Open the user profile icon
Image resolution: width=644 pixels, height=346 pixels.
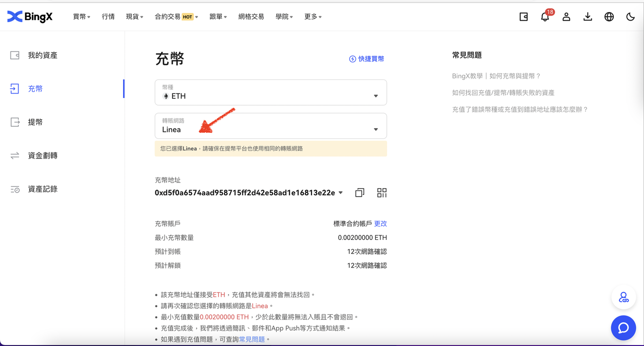tap(567, 17)
